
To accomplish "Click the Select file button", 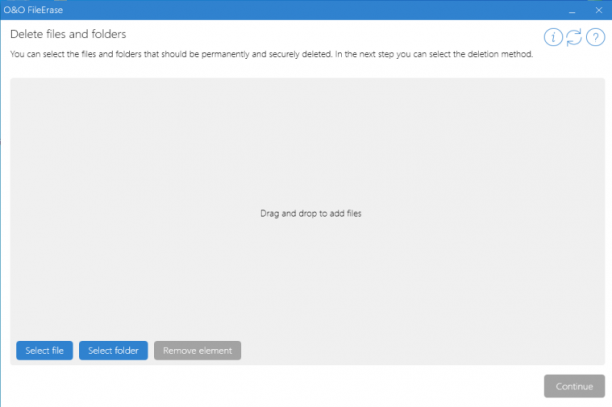I will (44, 350).
